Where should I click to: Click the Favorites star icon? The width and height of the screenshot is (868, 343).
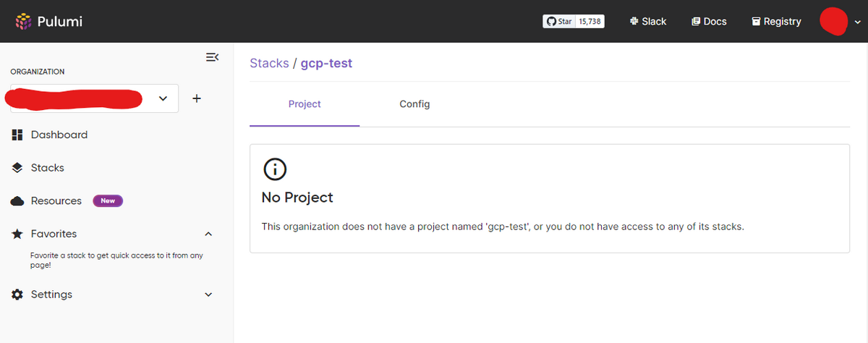point(17,234)
